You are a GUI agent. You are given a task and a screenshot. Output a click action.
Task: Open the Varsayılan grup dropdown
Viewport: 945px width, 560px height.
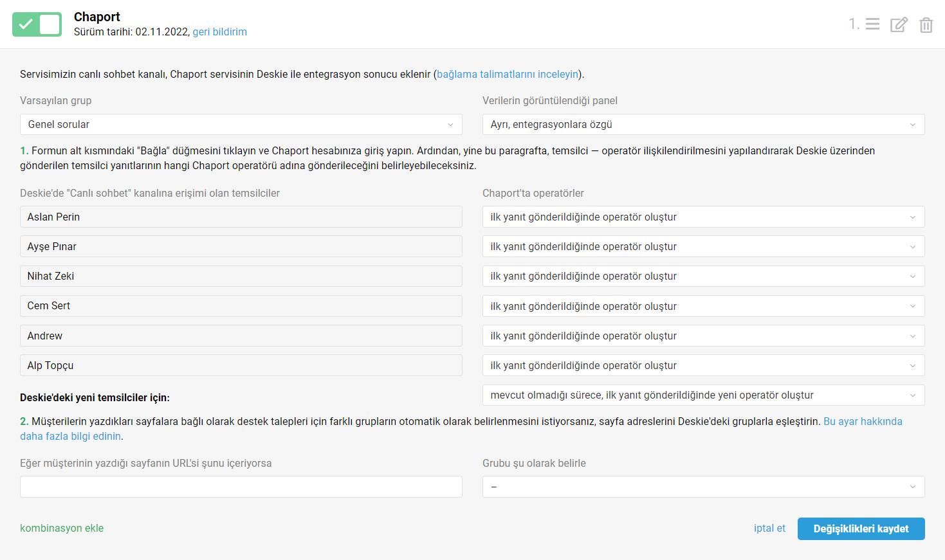(x=241, y=124)
